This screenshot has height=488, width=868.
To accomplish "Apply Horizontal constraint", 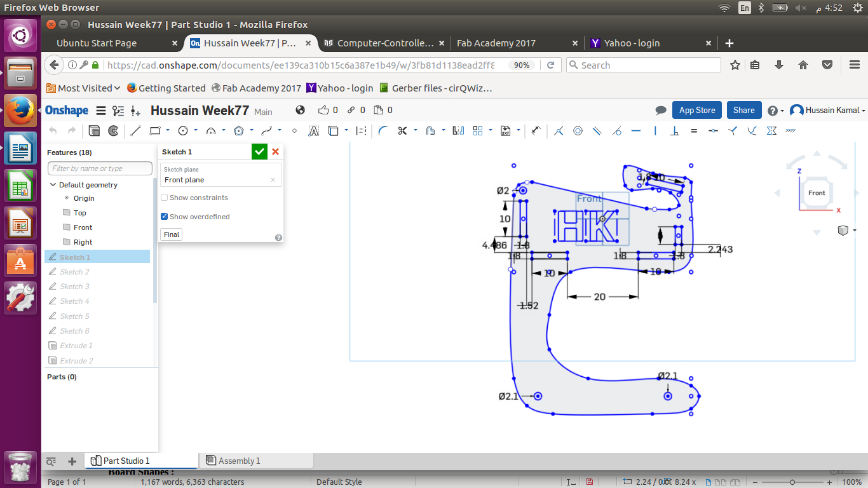I will click(x=636, y=131).
